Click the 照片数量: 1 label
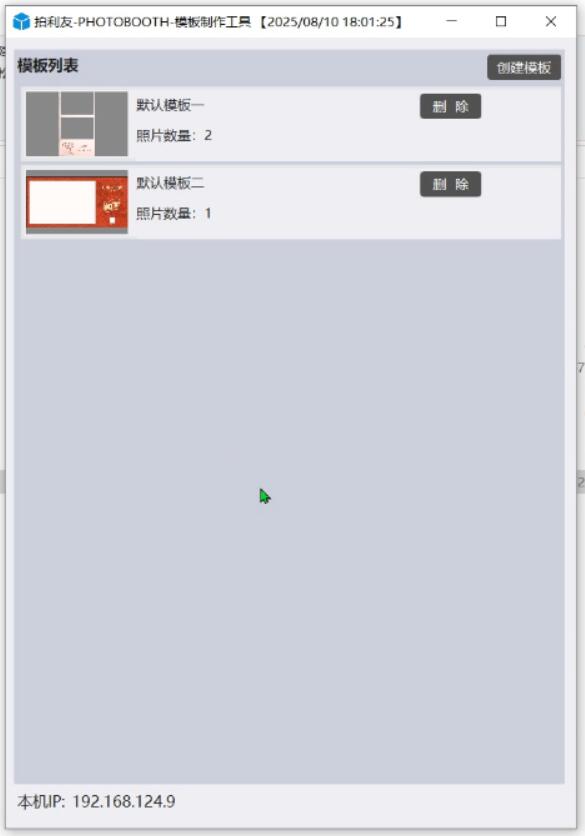The width and height of the screenshot is (585, 836). pyautogui.click(x=174, y=214)
